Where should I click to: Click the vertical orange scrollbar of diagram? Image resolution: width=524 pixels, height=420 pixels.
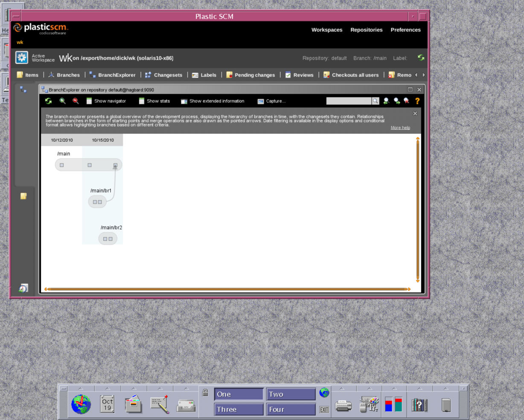(418, 210)
